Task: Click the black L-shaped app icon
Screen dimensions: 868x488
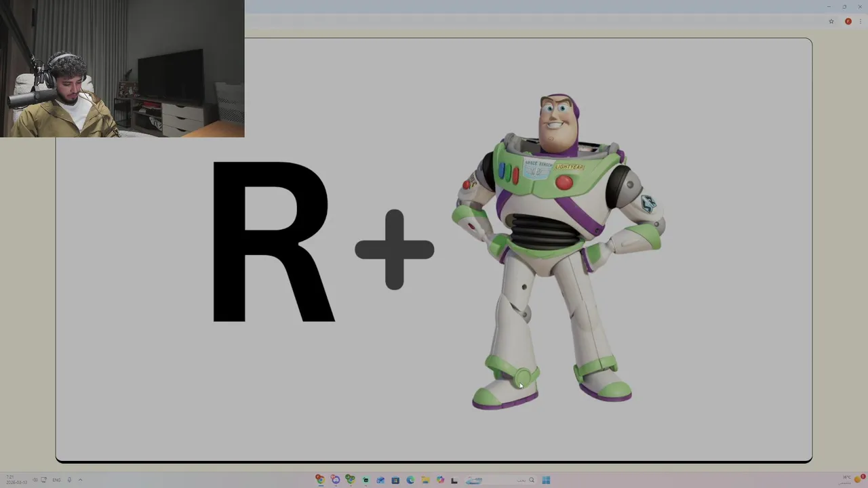Action: 454,481
